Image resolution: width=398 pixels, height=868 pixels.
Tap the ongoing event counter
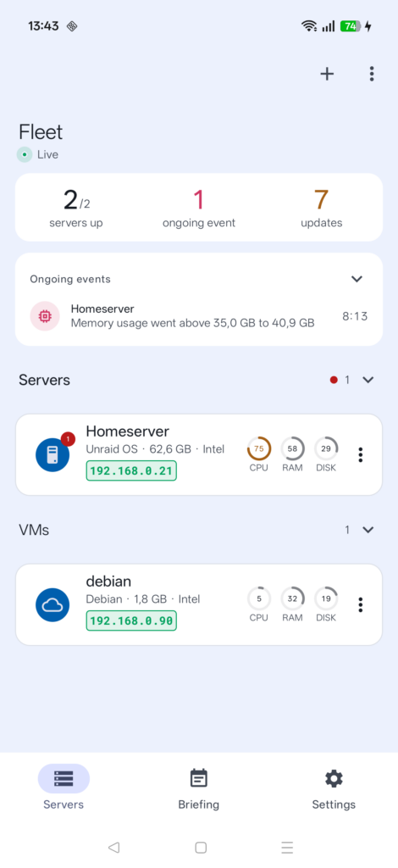[198, 208]
